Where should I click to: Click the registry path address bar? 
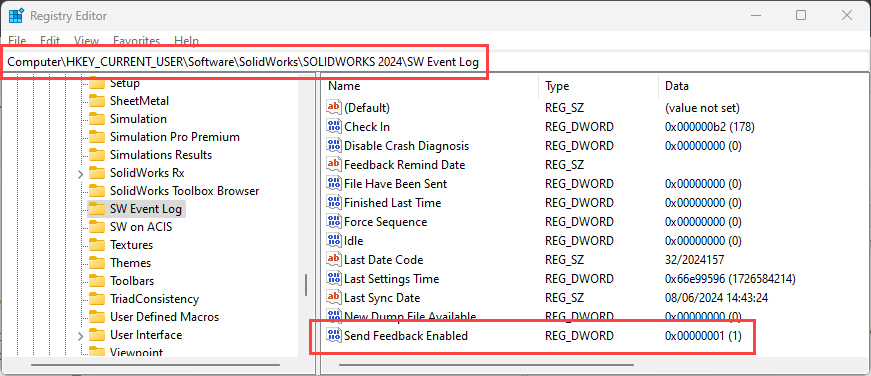(x=436, y=62)
